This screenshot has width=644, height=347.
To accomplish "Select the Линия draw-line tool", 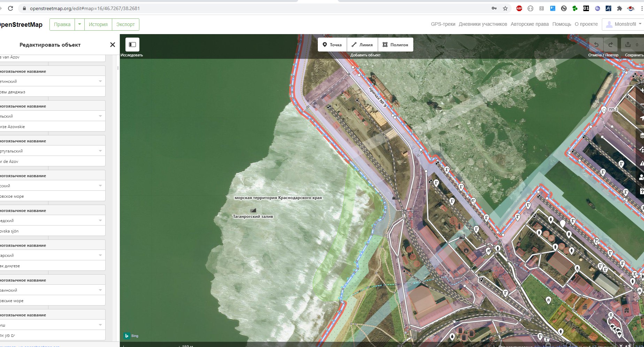I will pyautogui.click(x=362, y=45).
